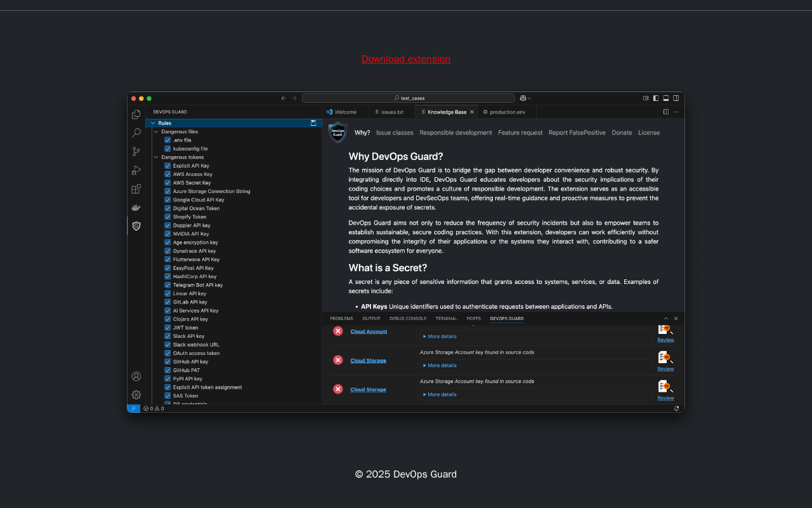The width and height of the screenshot is (812, 508).
Task: Collapse the Dangerous files group
Action: pyautogui.click(x=156, y=131)
